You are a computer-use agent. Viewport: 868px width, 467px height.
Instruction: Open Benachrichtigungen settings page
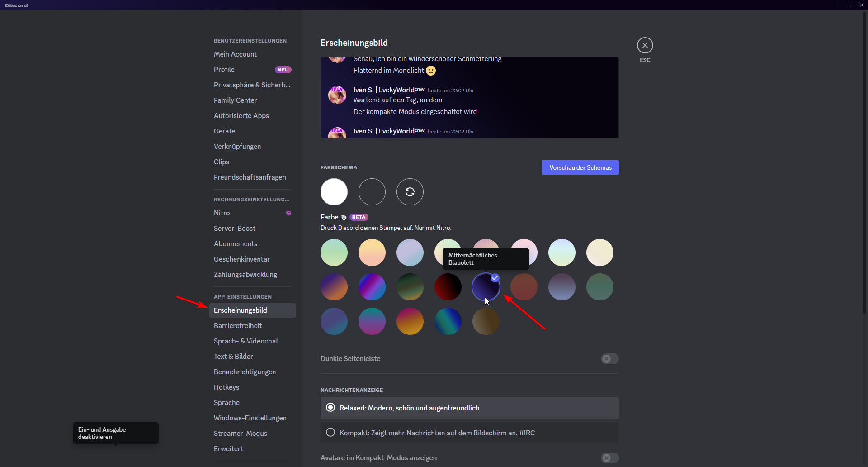click(245, 372)
